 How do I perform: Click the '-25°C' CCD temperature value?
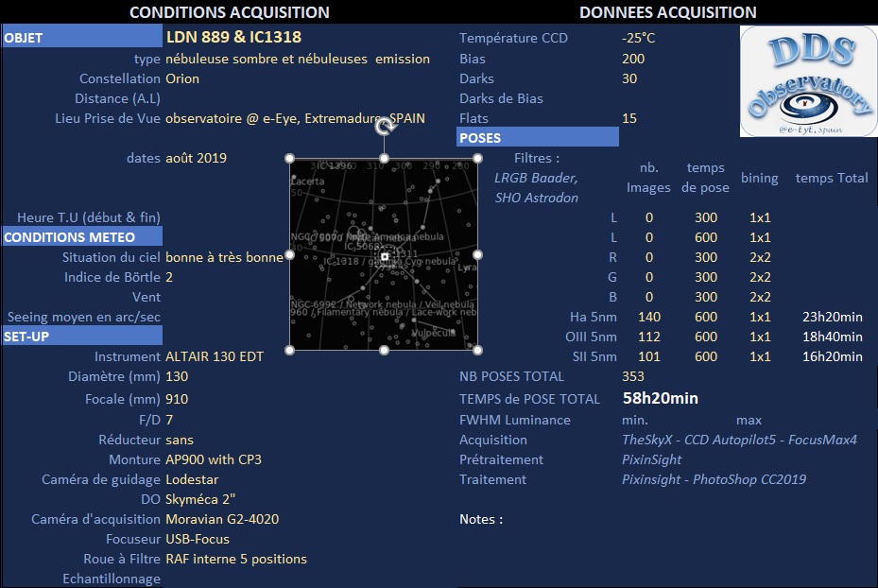[638, 38]
